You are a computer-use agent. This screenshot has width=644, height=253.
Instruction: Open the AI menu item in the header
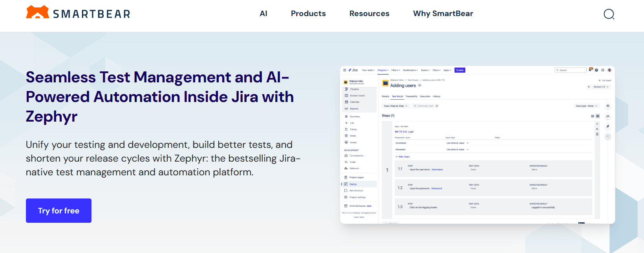point(263,14)
